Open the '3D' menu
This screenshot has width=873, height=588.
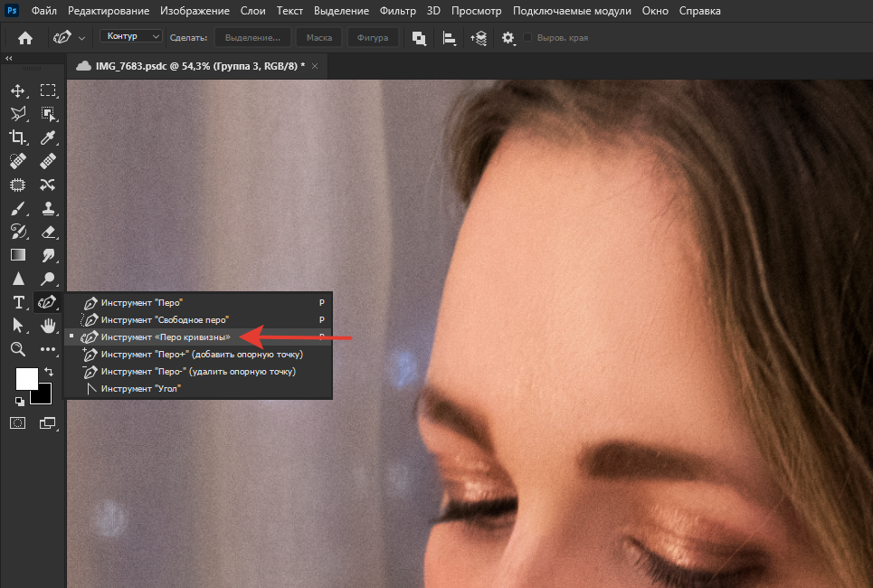point(433,11)
